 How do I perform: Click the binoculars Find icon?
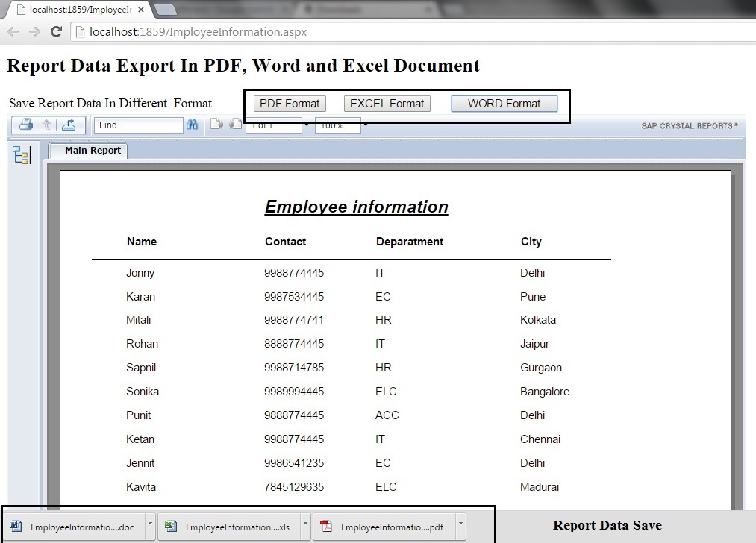tap(193, 125)
